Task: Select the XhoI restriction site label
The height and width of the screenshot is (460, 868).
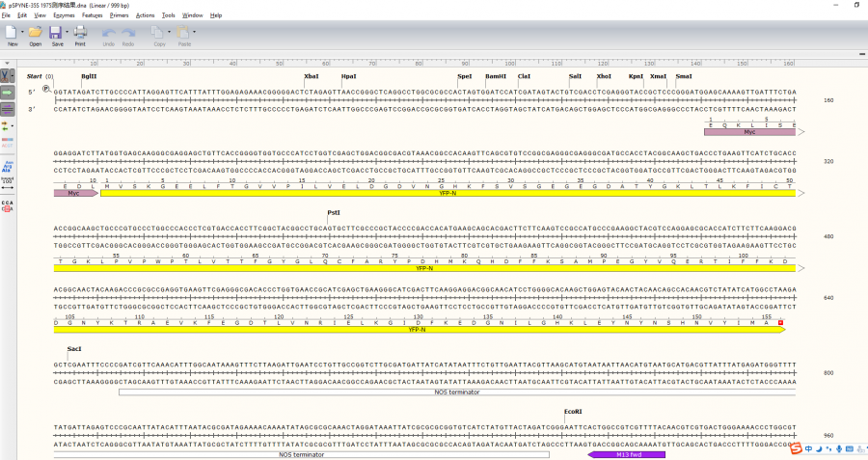Action: [604, 76]
